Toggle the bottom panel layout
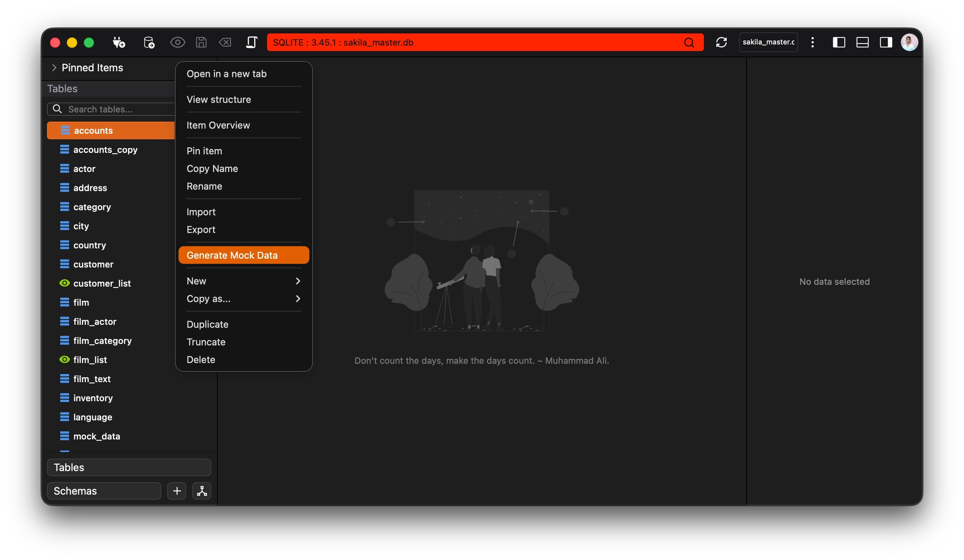The width and height of the screenshot is (964, 560). [862, 43]
